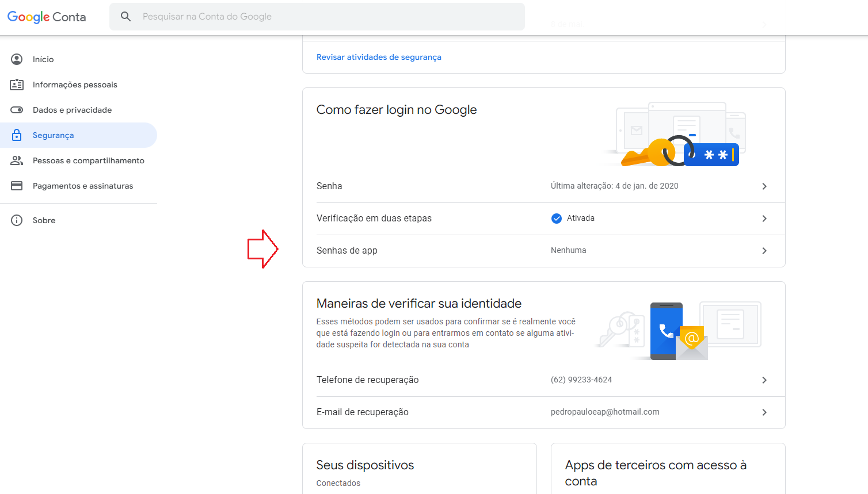This screenshot has width=868, height=494.
Task: Click the phone and email illustration
Action: pos(679,331)
